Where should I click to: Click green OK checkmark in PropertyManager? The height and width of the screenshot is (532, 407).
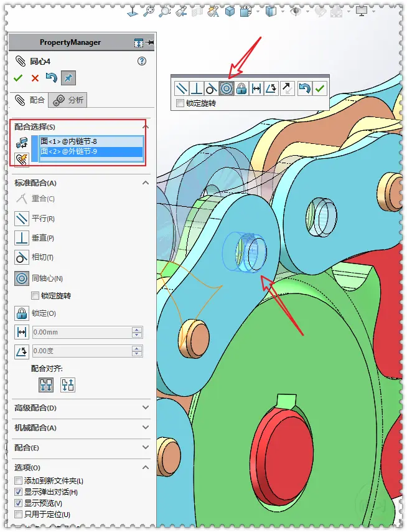pos(18,78)
